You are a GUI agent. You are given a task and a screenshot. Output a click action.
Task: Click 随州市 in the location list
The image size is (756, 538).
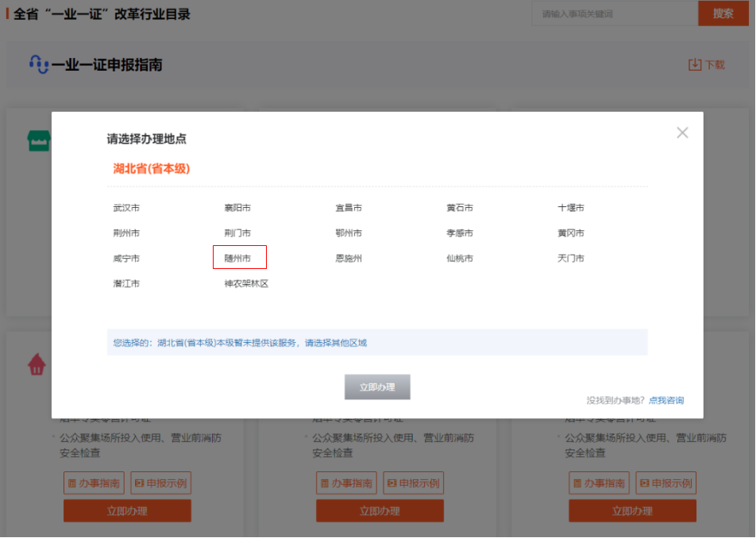tap(237, 259)
